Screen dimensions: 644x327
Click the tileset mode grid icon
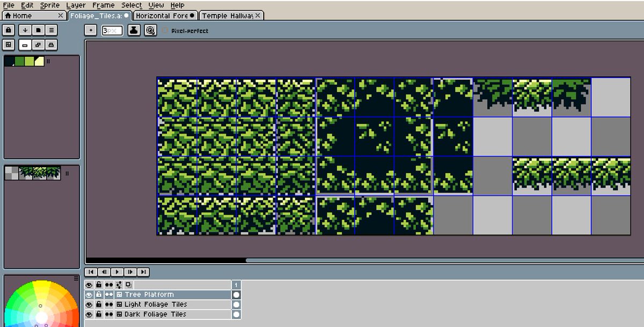click(x=8, y=44)
